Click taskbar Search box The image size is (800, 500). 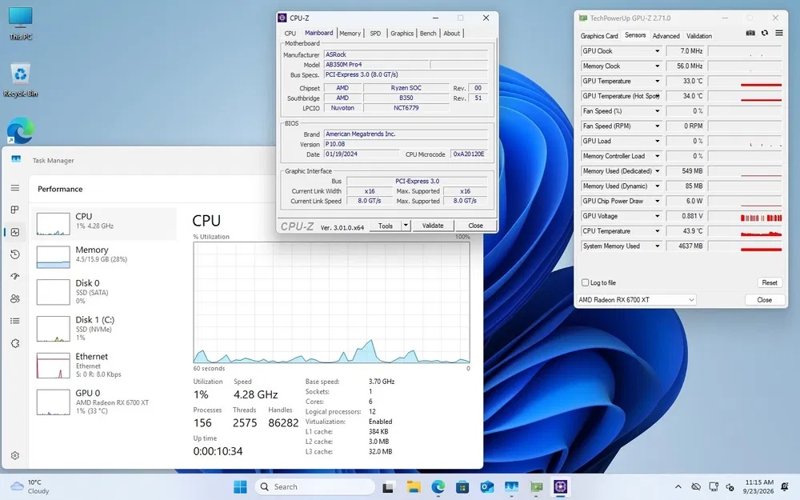[314, 487]
